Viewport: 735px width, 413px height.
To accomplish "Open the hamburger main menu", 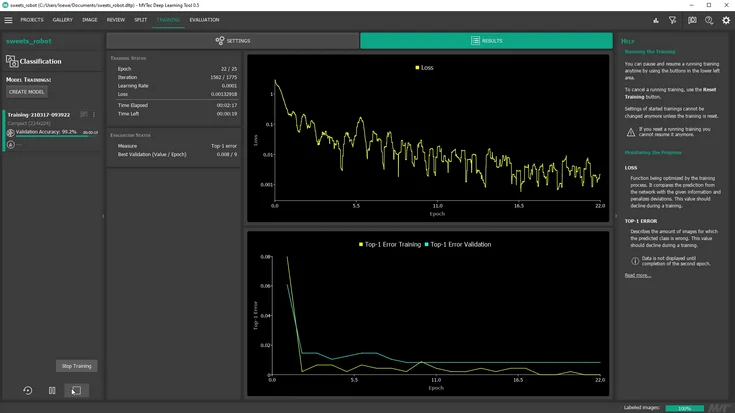I will tap(9, 20).
